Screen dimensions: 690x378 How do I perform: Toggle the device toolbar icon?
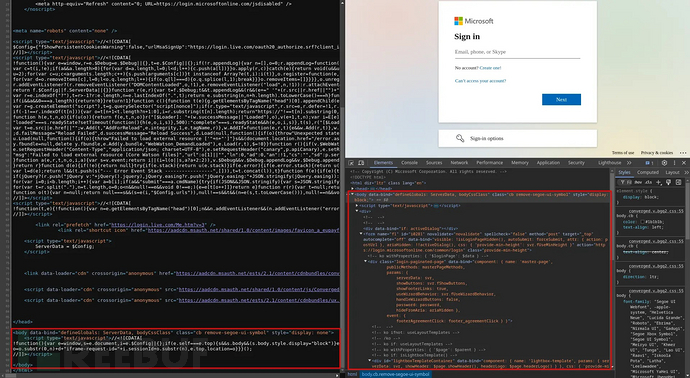click(361, 163)
